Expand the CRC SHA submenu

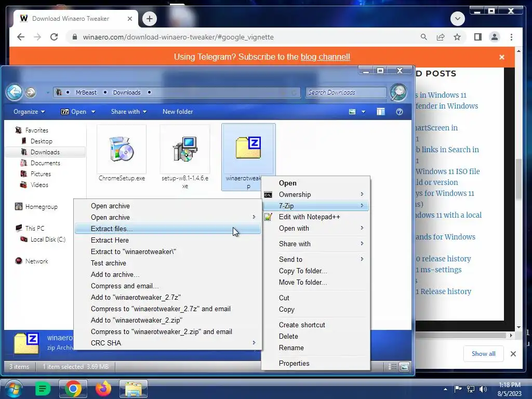click(168, 343)
